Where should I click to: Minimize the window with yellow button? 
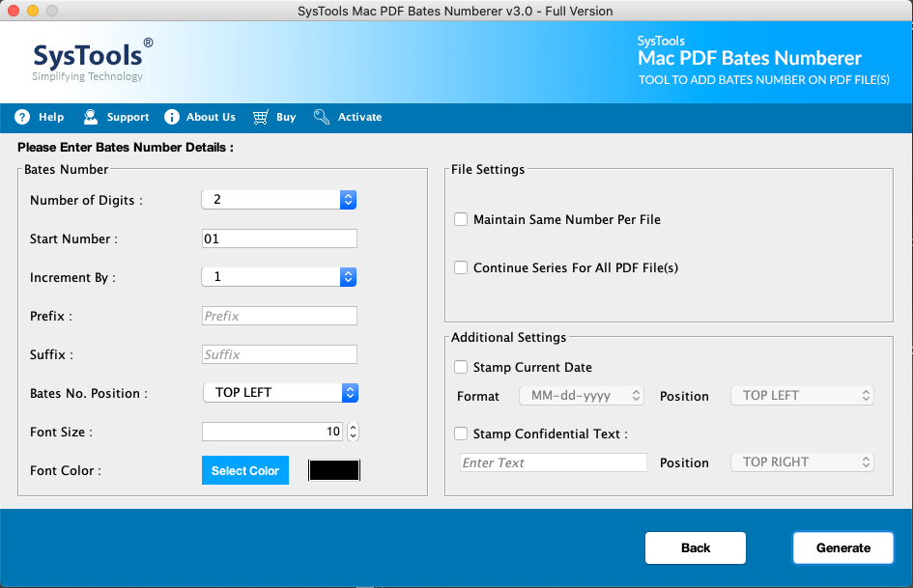[33, 11]
